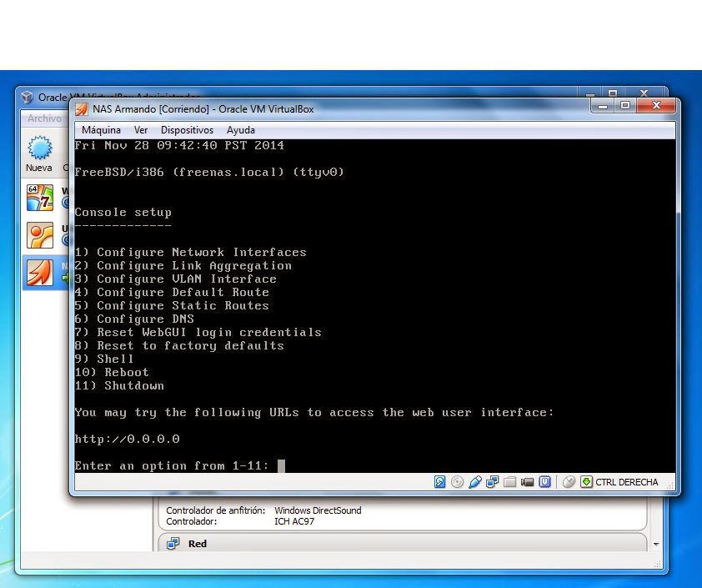Click the '9) Shell' console line
This screenshot has width=702, height=588.
104,359
